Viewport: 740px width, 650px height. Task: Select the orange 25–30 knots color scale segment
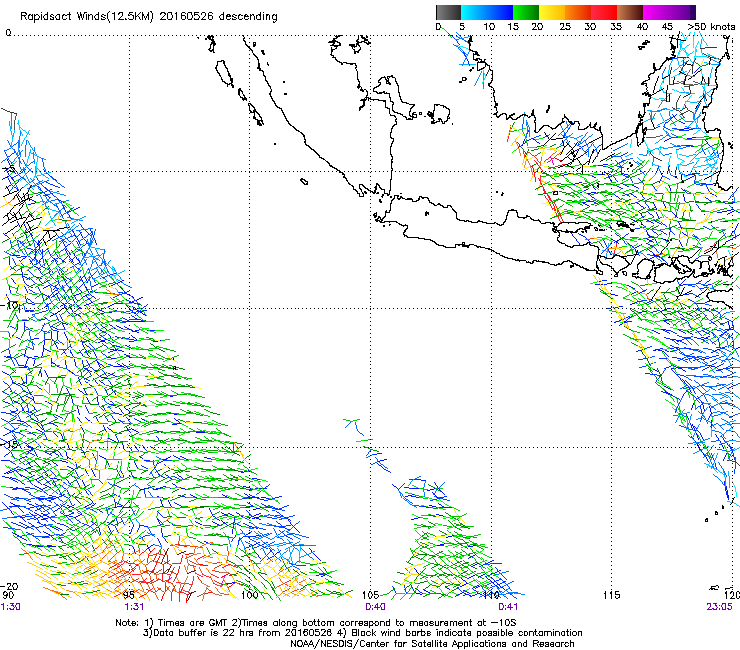point(578,12)
